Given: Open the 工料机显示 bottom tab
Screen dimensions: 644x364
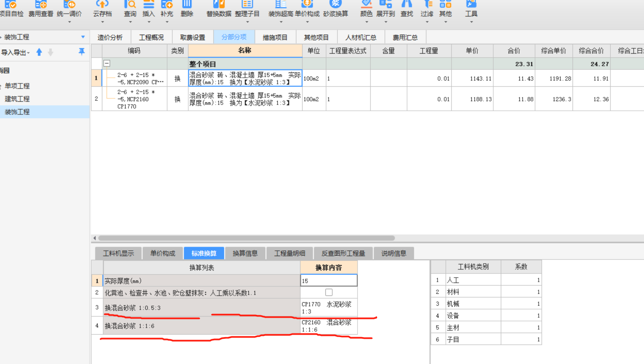Looking at the screenshot, I should click(118, 253).
